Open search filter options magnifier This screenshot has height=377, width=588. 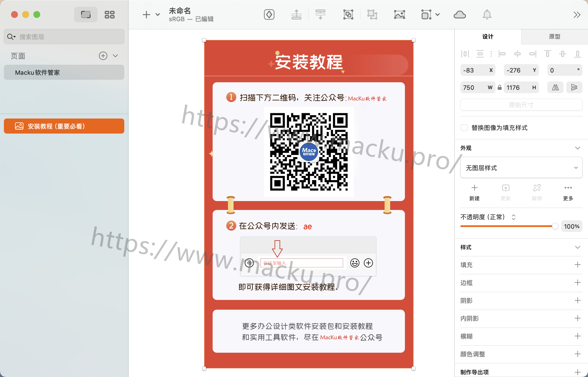point(11,37)
